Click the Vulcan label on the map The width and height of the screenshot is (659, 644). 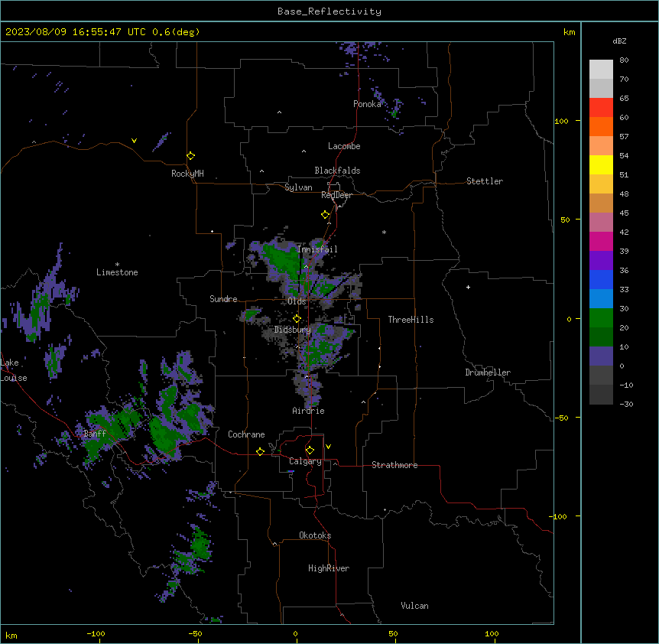pos(415,606)
